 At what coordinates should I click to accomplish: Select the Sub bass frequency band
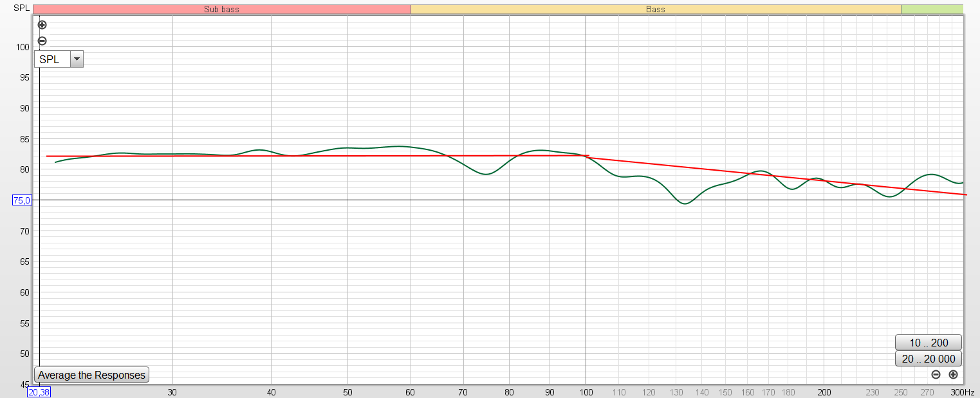pyautogui.click(x=221, y=9)
